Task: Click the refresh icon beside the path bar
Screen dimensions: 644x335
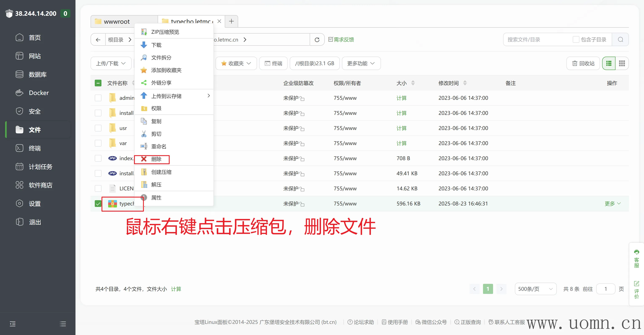Action: [317, 40]
